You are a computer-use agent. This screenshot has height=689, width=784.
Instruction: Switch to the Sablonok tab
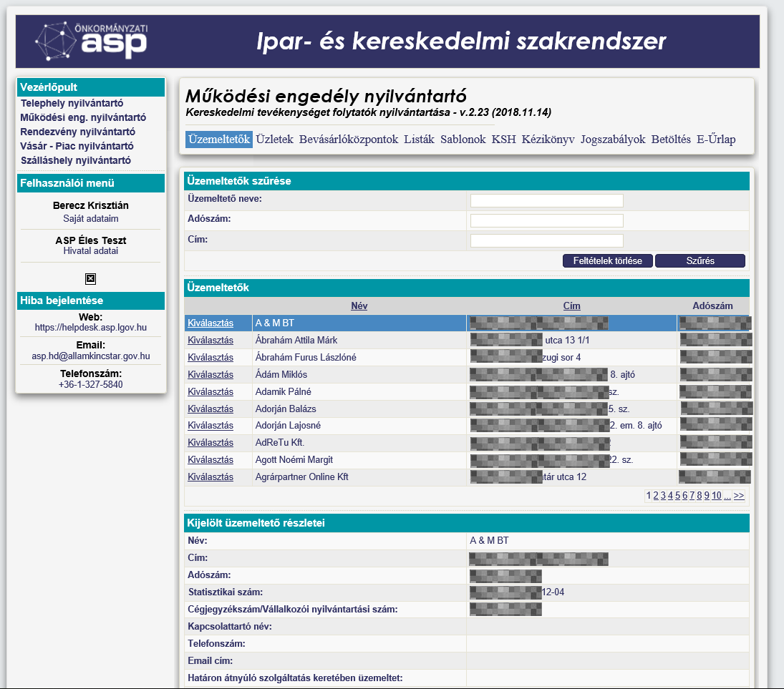point(463,140)
